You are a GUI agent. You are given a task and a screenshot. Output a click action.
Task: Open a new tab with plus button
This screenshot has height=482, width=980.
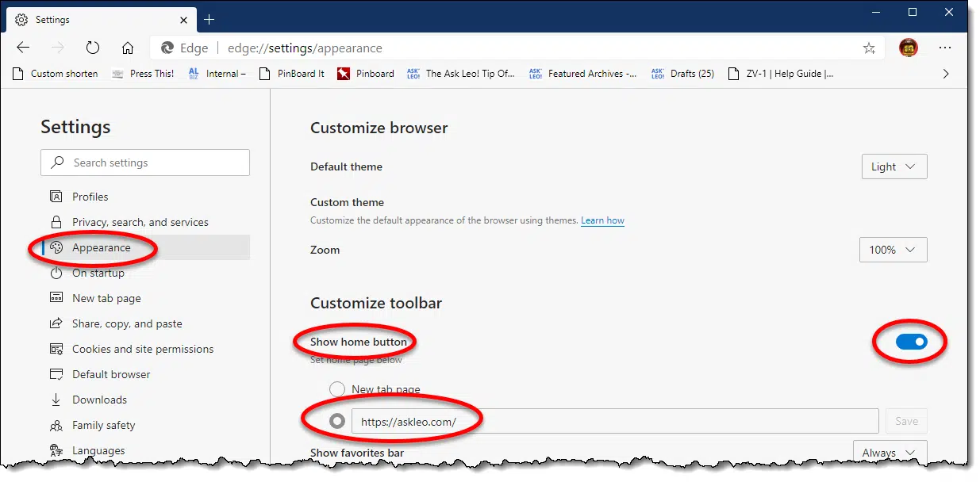click(x=209, y=19)
